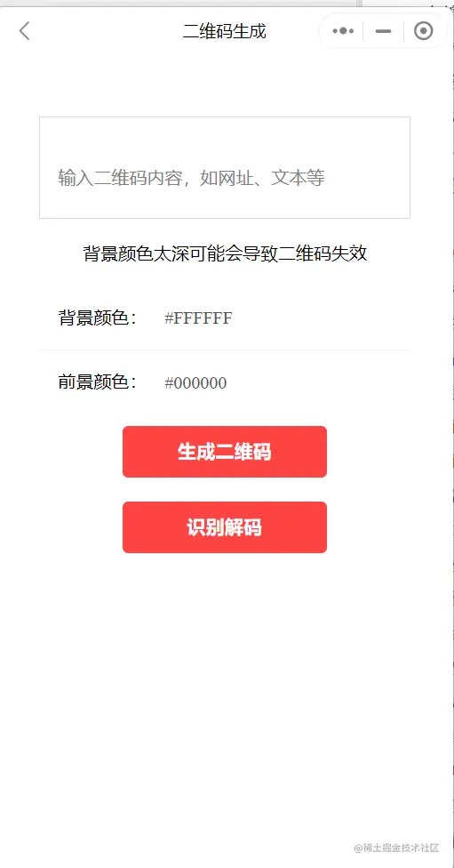Click the 前景颜色 label
This screenshot has width=454, height=868.
[98, 382]
